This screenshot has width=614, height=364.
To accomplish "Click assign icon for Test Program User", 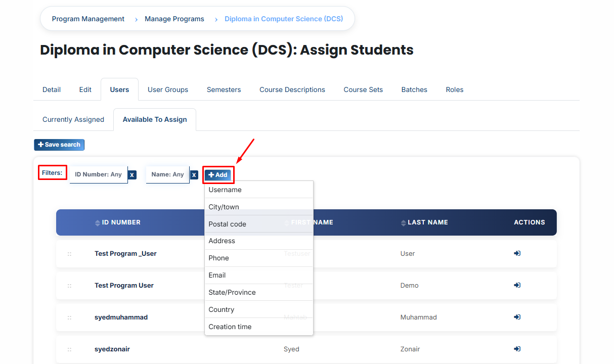I will coord(517,285).
